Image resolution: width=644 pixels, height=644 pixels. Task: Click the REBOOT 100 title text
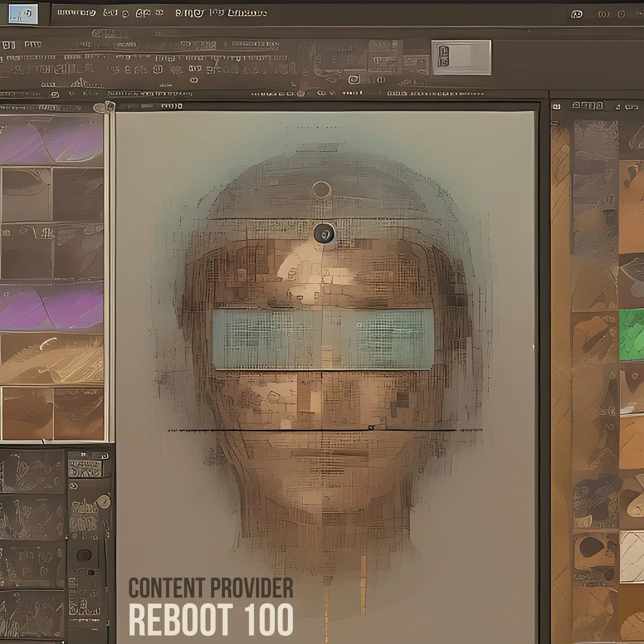pos(211,620)
